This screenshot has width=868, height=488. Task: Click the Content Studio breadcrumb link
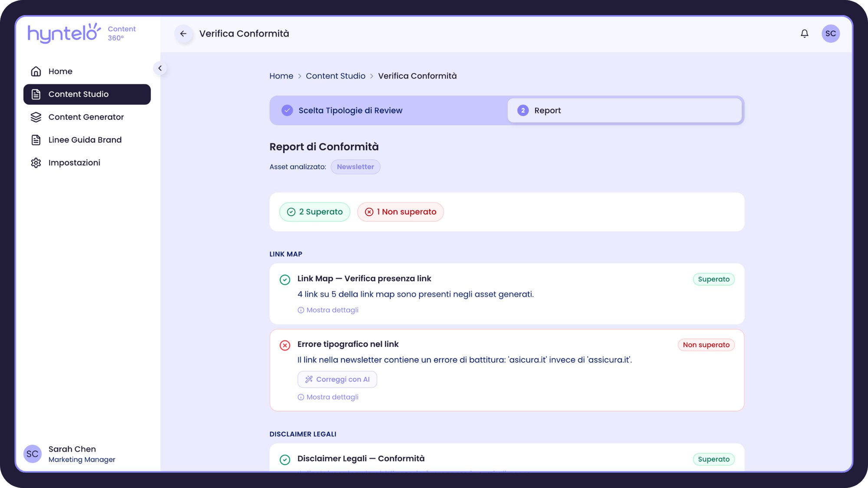coord(335,76)
